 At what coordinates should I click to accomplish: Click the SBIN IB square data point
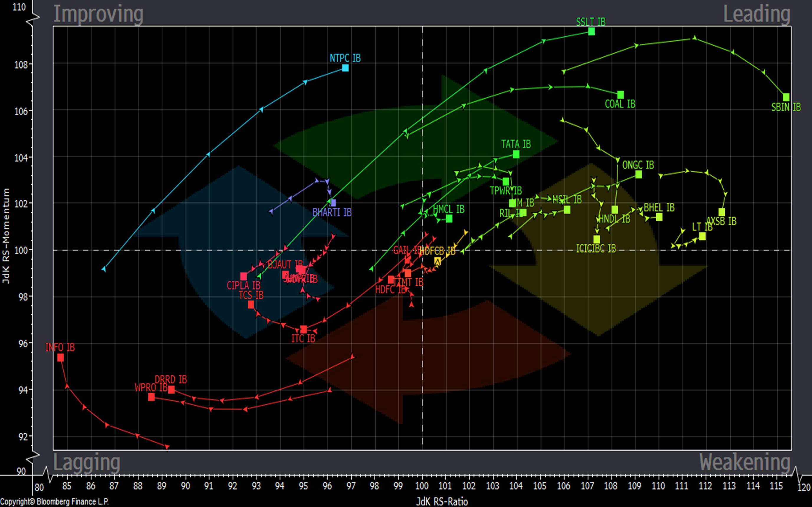pos(786,97)
